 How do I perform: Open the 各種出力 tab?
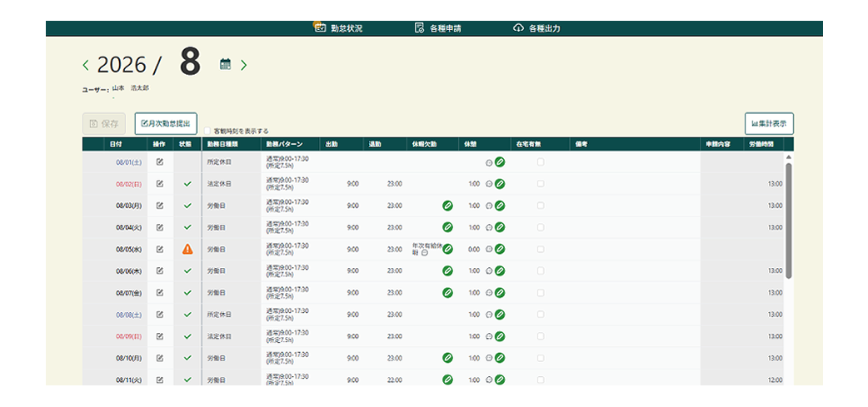[x=536, y=29]
